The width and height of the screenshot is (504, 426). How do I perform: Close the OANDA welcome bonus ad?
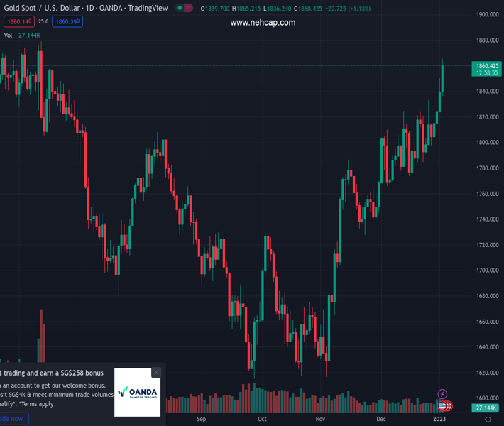click(x=156, y=372)
